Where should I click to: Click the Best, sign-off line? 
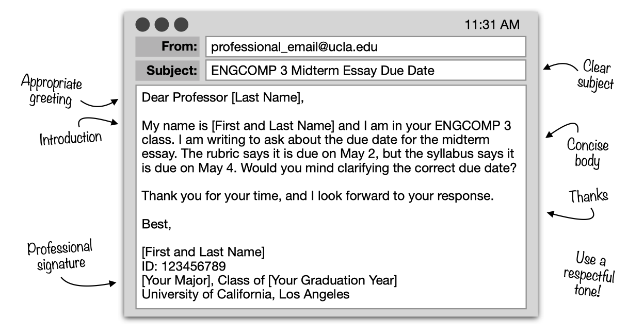coord(156,225)
